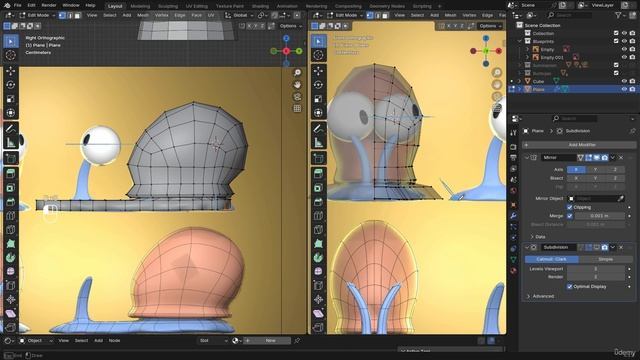Click the Levels Viewport value field
This screenshot has width=640, height=360.
[596, 269]
